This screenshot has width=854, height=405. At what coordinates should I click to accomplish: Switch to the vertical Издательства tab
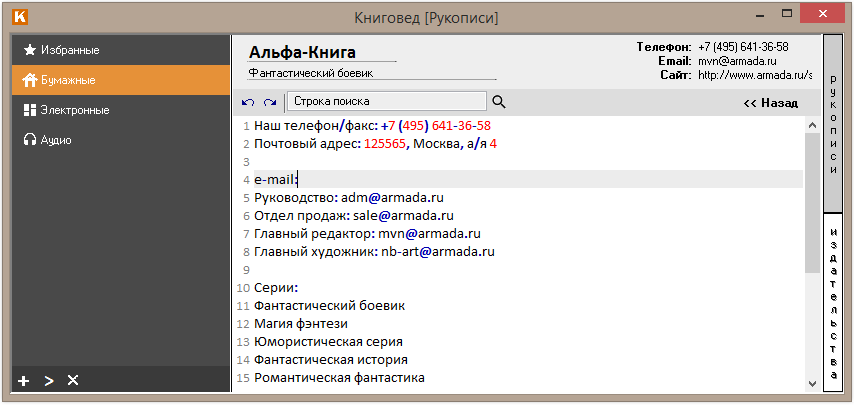[x=834, y=300]
